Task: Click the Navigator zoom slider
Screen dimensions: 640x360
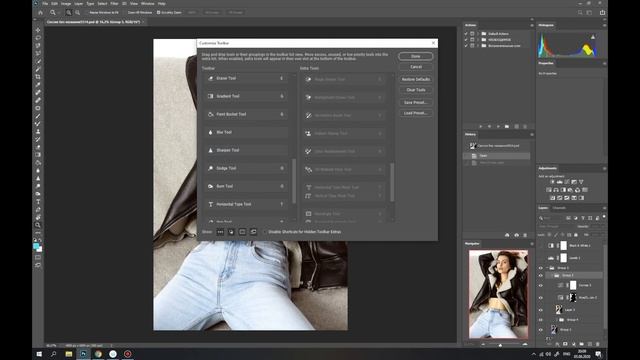Action: (x=501, y=345)
